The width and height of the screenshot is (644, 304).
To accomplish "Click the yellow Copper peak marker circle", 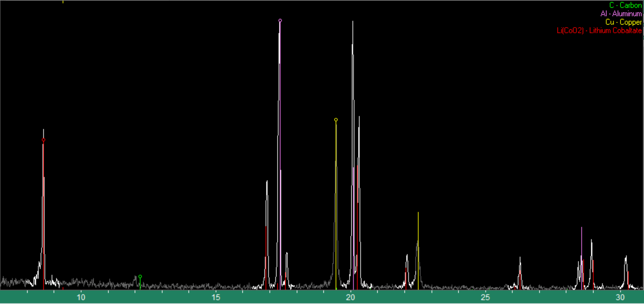I will [x=336, y=120].
